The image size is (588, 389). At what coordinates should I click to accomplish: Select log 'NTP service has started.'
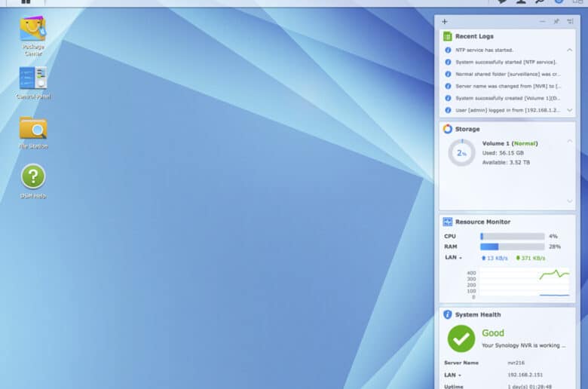pyautogui.click(x=484, y=50)
